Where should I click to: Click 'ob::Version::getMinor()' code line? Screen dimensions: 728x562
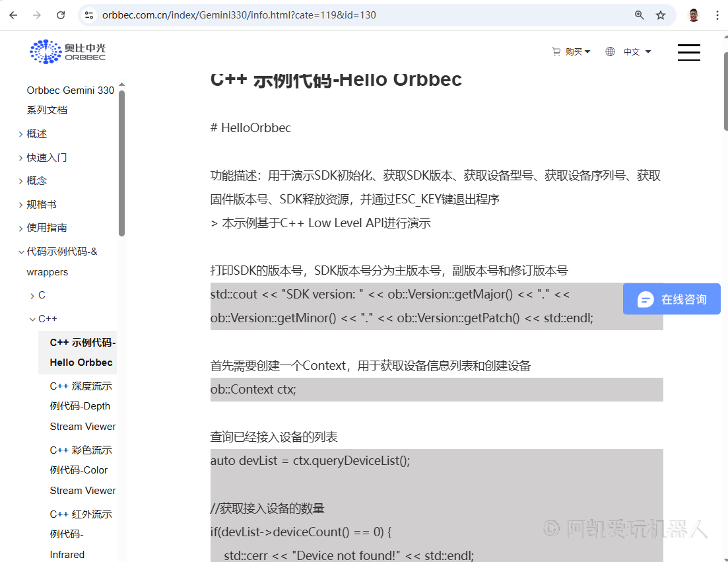coord(402,318)
